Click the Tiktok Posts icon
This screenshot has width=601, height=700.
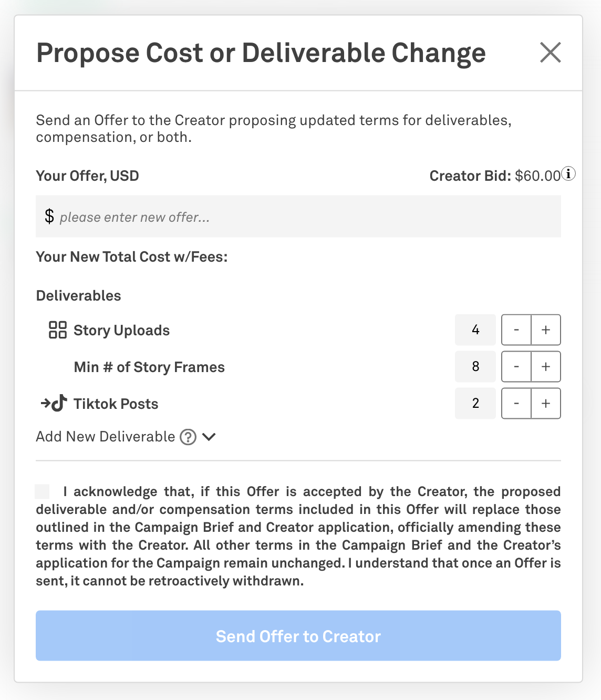pyautogui.click(x=55, y=403)
